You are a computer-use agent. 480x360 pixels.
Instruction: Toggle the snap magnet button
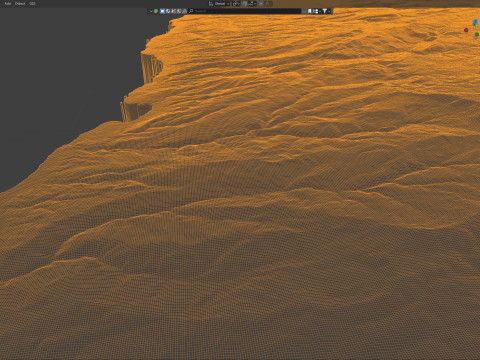[245, 4]
